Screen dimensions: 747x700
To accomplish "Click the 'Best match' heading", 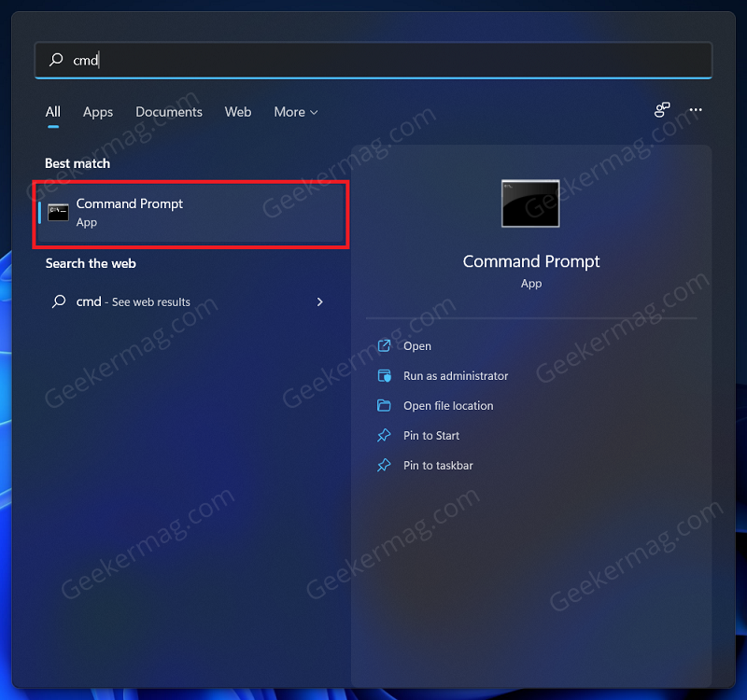I will click(x=78, y=164).
